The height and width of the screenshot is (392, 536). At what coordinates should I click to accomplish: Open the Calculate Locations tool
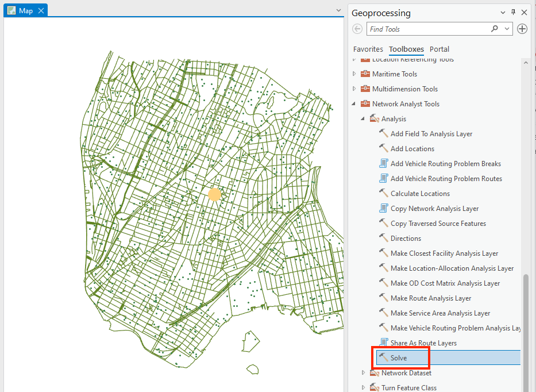coord(420,194)
